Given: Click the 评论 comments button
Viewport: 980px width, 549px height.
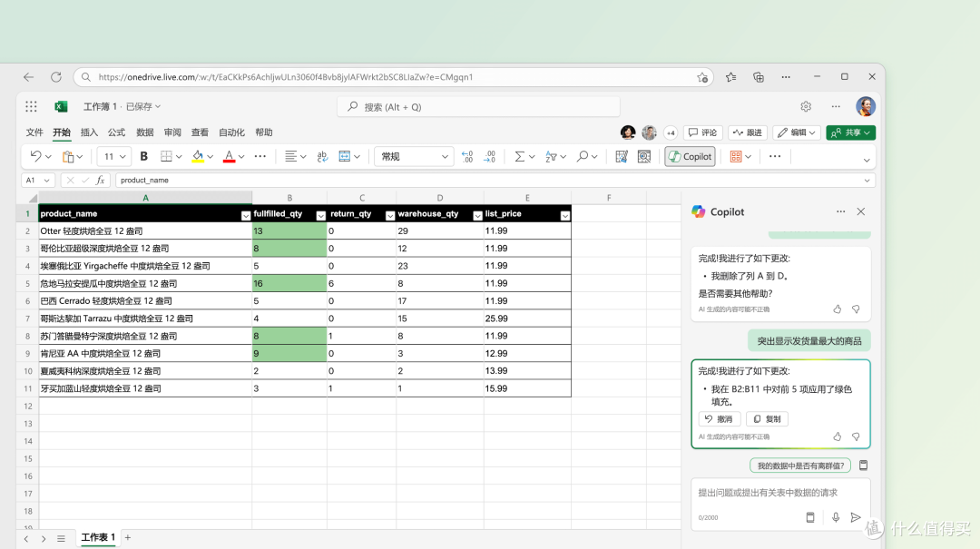Looking at the screenshot, I should [702, 132].
